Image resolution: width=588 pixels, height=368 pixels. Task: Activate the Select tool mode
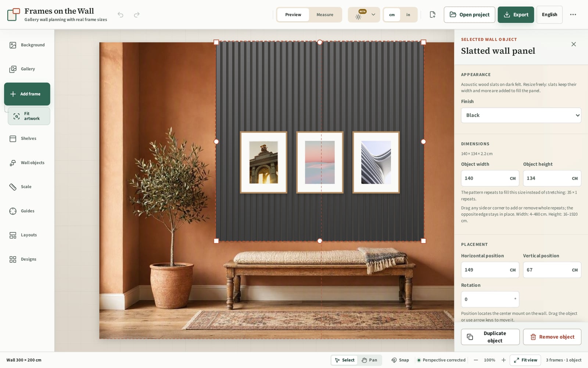(x=345, y=360)
